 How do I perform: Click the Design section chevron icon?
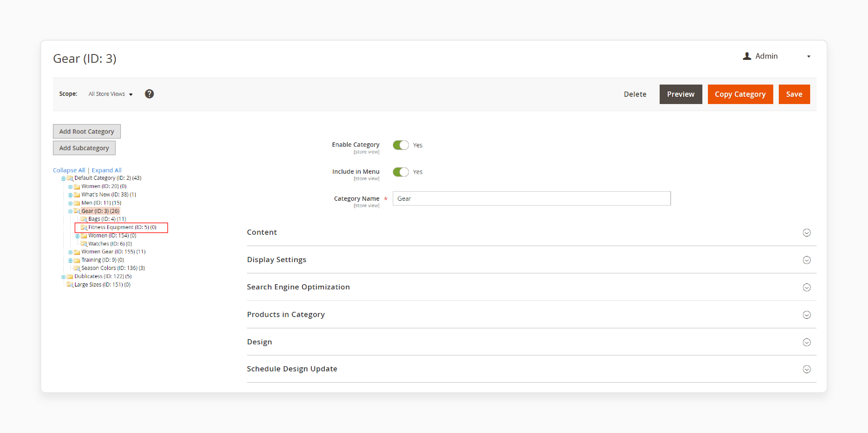806,342
